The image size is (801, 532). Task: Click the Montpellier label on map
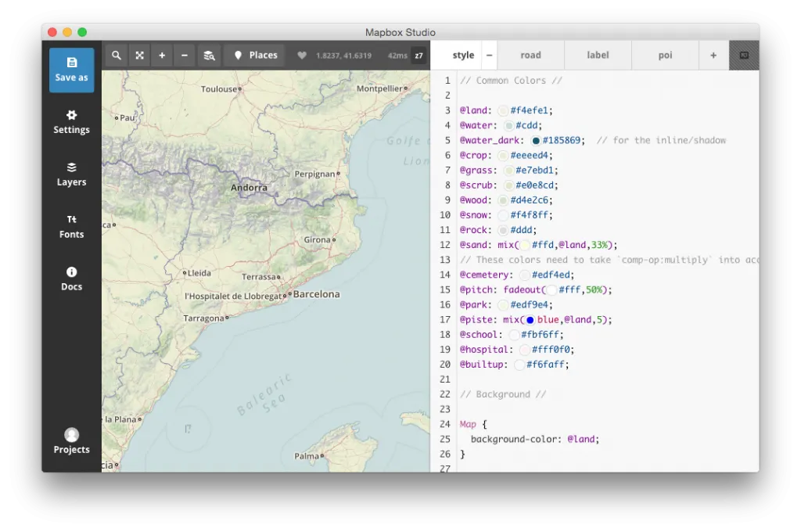379,88
